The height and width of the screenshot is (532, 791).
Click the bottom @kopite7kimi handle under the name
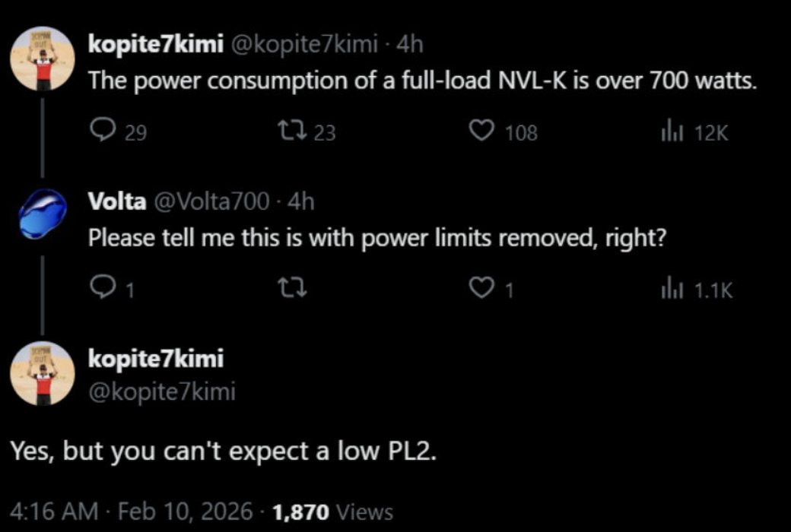point(162,392)
